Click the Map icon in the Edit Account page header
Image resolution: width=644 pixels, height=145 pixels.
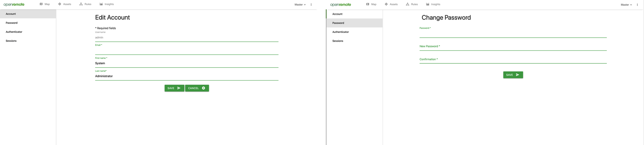pyautogui.click(x=41, y=4)
